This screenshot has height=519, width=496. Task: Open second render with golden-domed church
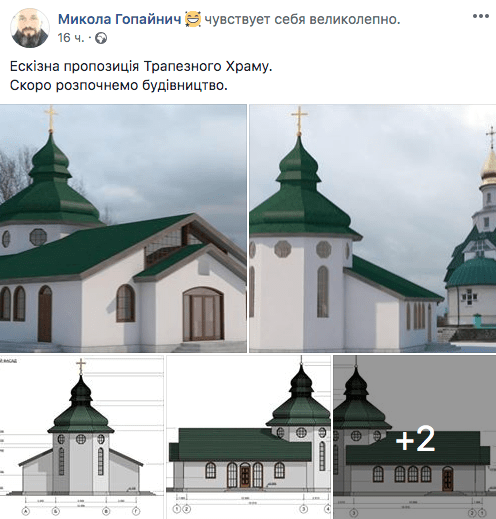tap(373, 228)
